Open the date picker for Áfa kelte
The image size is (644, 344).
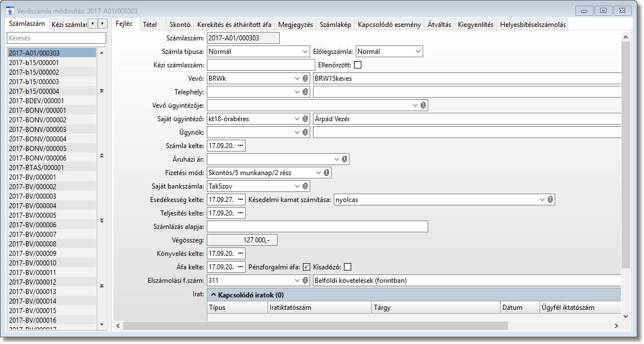(241, 267)
